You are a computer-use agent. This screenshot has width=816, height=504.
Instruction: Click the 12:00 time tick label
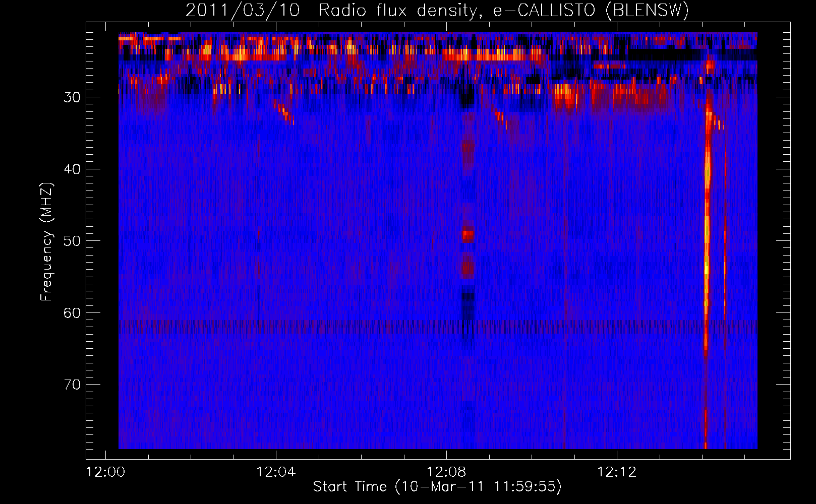pos(105,472)
